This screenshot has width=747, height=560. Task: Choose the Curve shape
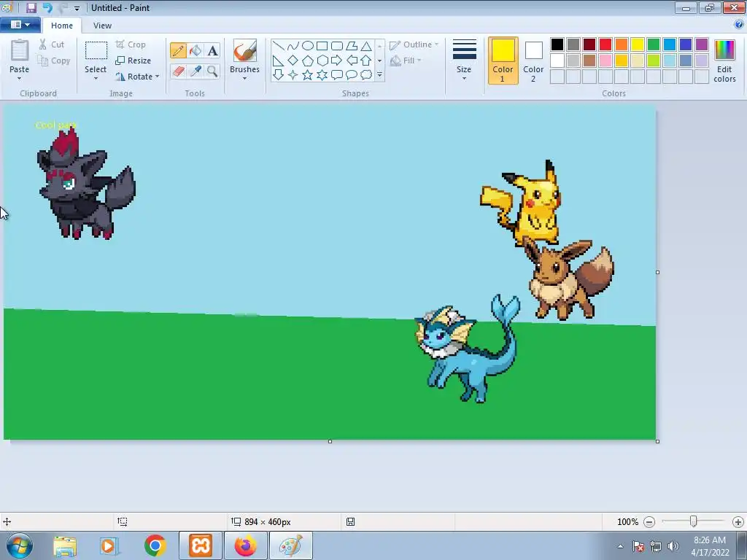coord(293,46)
